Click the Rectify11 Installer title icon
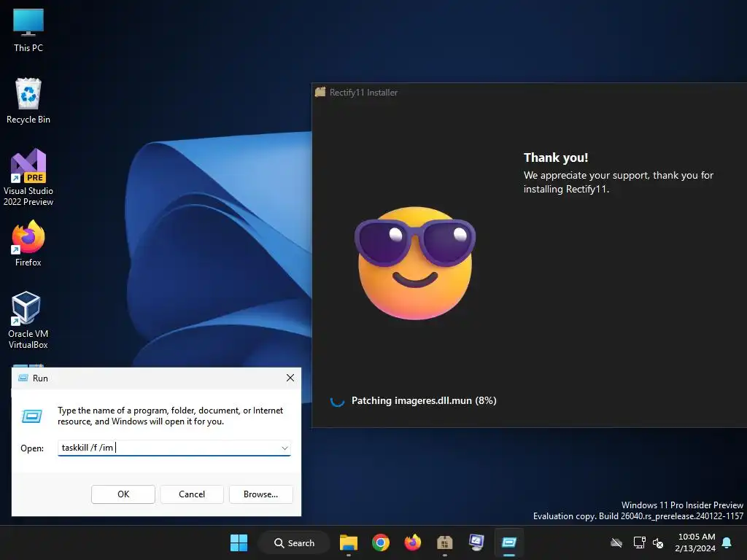Image resolution: width=747 pixels, height=560 pixels. pyautogui.click(x=320, y=92)
